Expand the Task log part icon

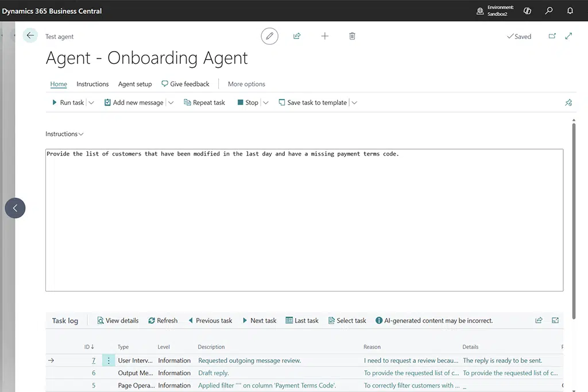click(555, 320)
